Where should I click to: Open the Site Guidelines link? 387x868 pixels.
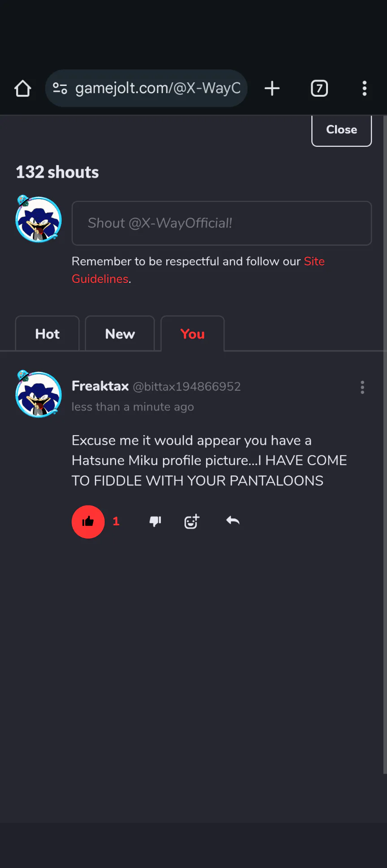pos(198,270)
